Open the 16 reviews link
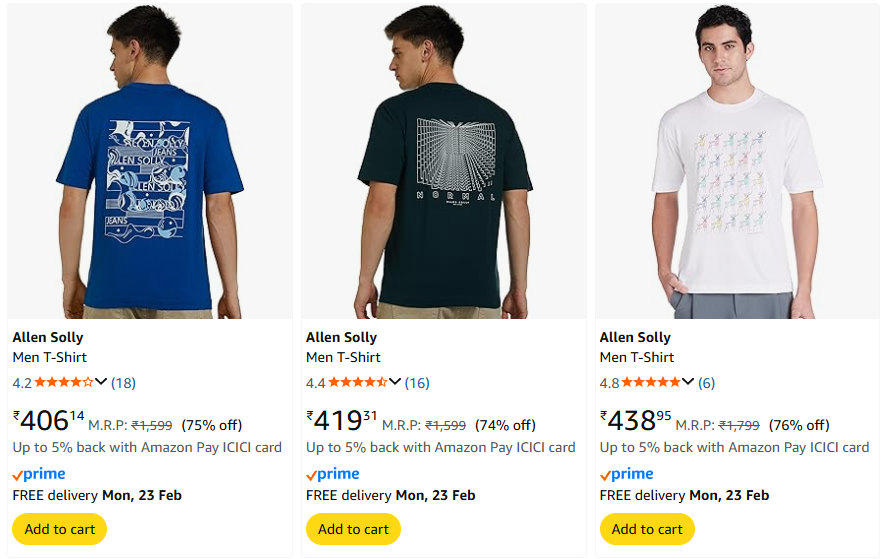 (x=417, y=382)
